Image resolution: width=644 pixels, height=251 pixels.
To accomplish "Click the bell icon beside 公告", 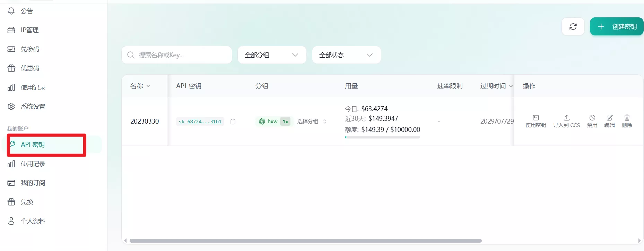I will (11, 11).
